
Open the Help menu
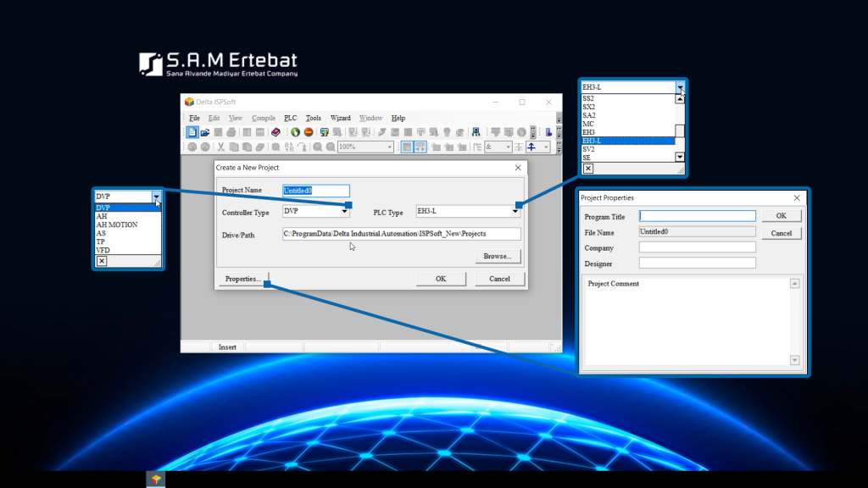coord(398,118)
